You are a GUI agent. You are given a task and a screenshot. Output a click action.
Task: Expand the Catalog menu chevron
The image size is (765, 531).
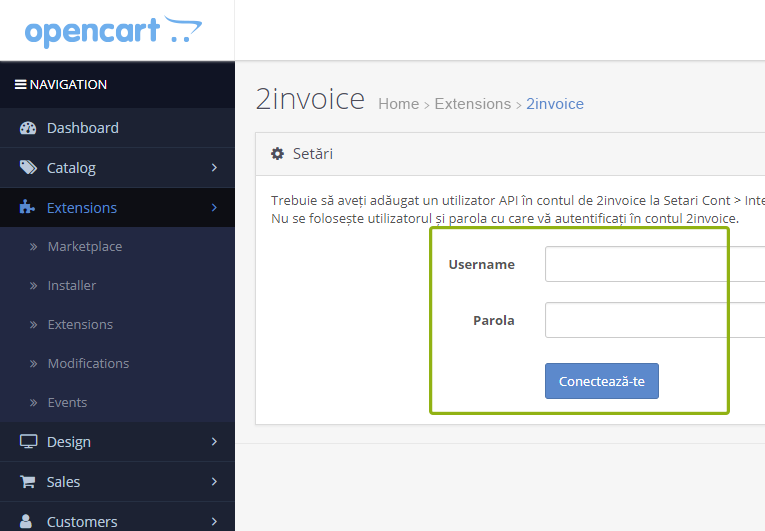point(214,167)
